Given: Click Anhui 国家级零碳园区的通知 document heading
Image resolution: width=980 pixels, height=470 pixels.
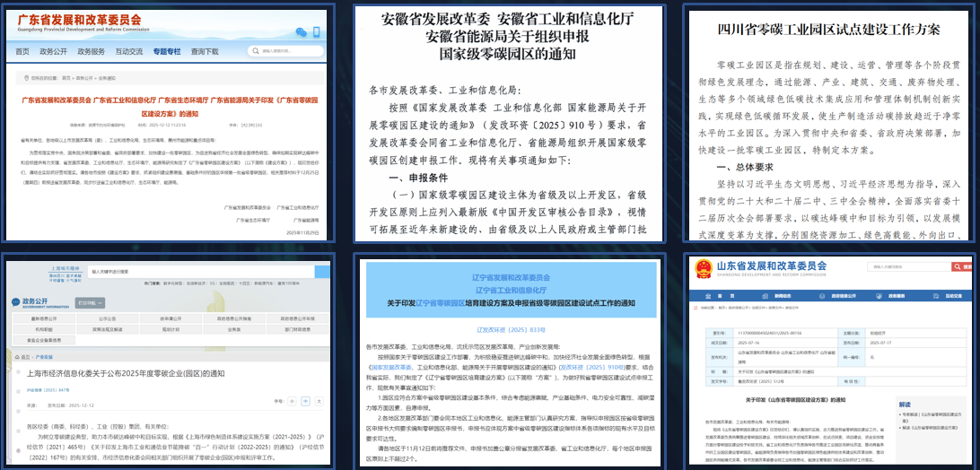Looking at the screenshot, I should (506, 55).
